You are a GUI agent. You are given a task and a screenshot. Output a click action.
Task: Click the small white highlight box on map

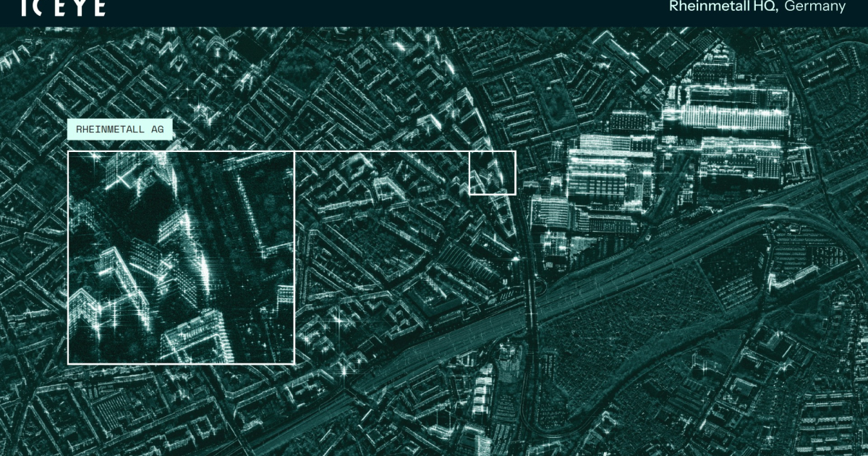tap(493, 173)
